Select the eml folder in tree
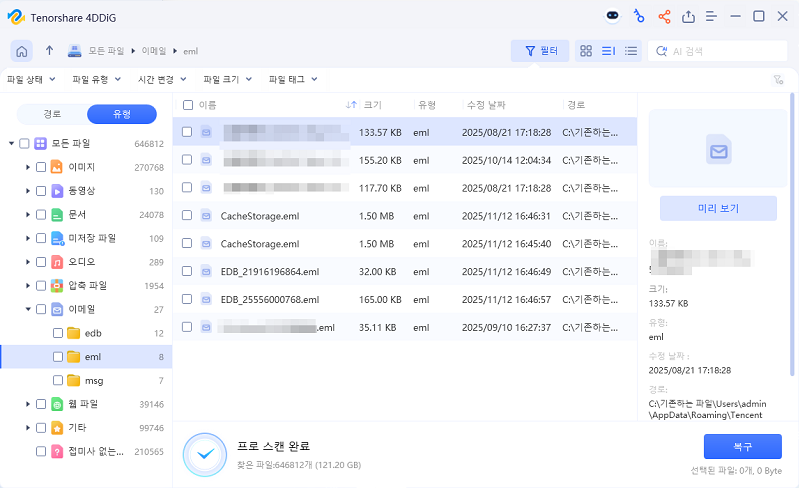 tap(86, 357)
